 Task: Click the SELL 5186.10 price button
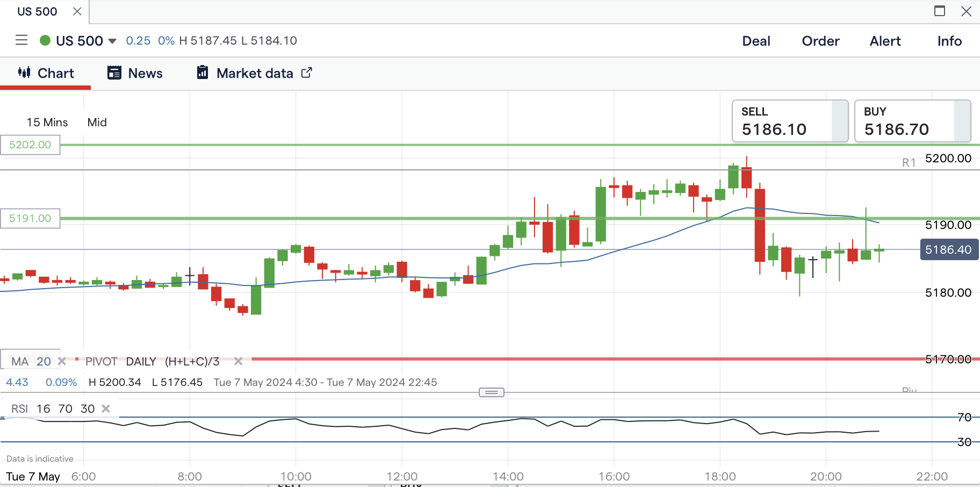790,121
